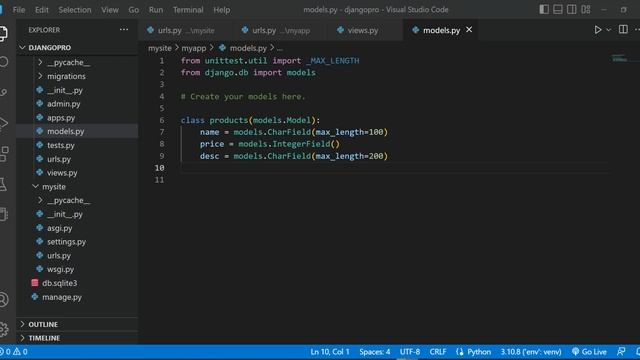The image size is (640, 360).
Task: Click the myapp breadcrumb segment
Action: pos(193,48)
